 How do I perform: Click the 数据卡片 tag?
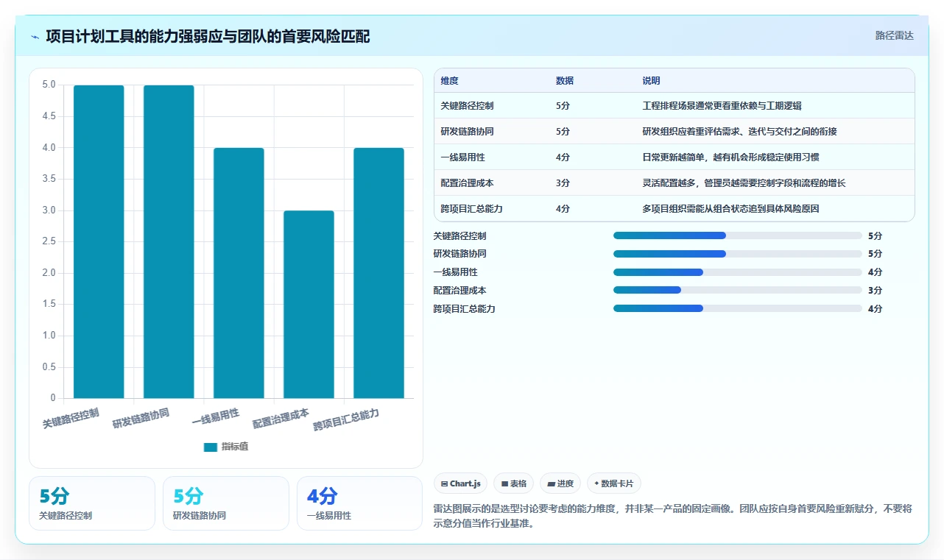click(x=613, y=483)
